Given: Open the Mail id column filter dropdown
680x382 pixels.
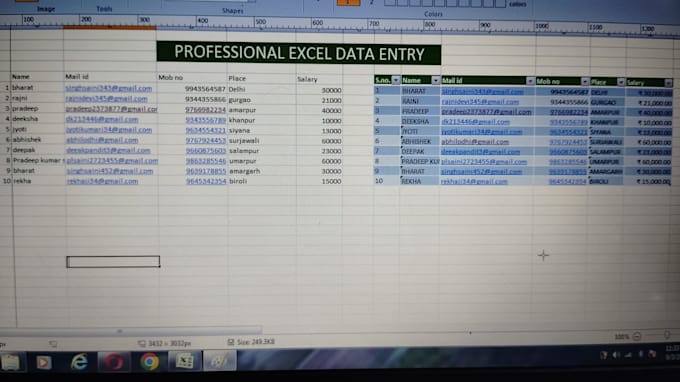Looking at the screenshot, I should pyautogui.click(x=530, y=81).
